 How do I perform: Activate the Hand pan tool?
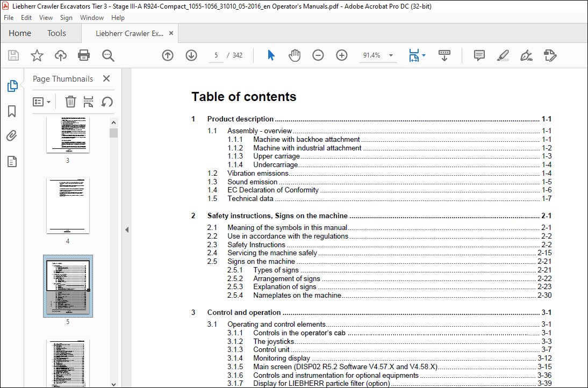pyautogui.click(x=295, y=55)
